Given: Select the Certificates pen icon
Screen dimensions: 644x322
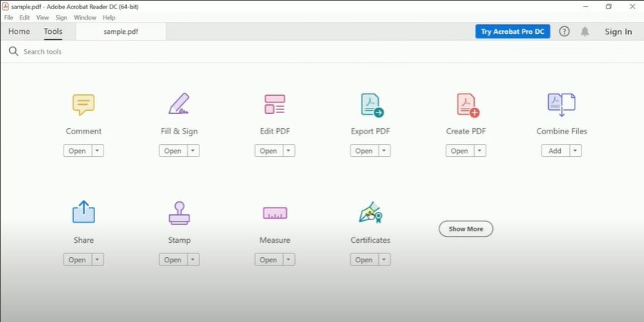Looking at the screenshot, I should click(371, 212).
